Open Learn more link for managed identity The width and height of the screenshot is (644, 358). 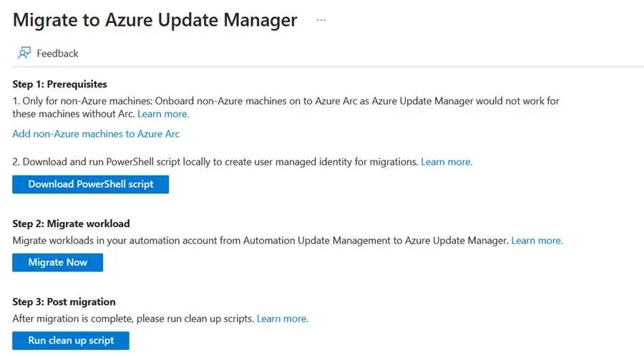coord(447,162)
